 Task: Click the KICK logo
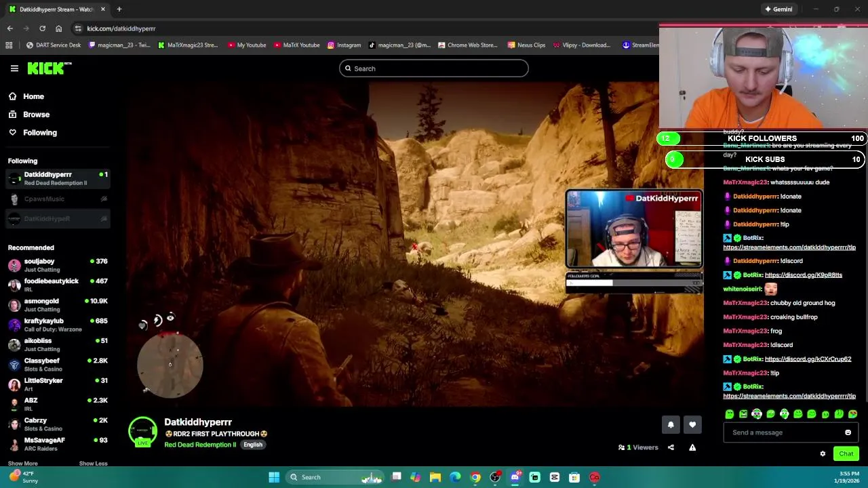point(49,68)
